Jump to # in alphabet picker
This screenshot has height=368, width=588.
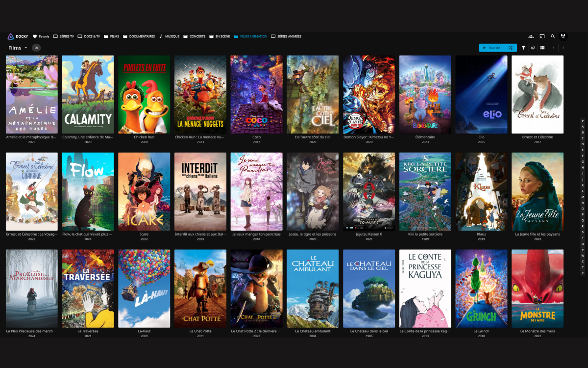click(583, 121)
